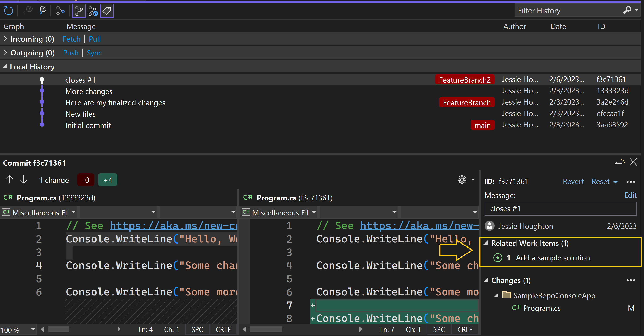Click the Push toolbar icon
This screenshot has height=336, width=644.
42,11
